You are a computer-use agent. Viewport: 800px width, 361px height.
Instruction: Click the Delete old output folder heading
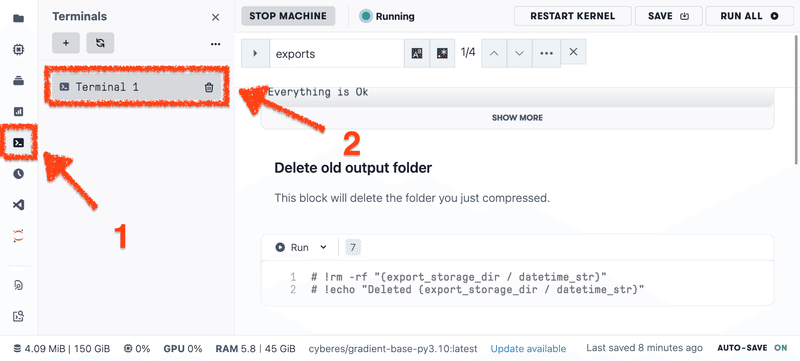[353, 167]
